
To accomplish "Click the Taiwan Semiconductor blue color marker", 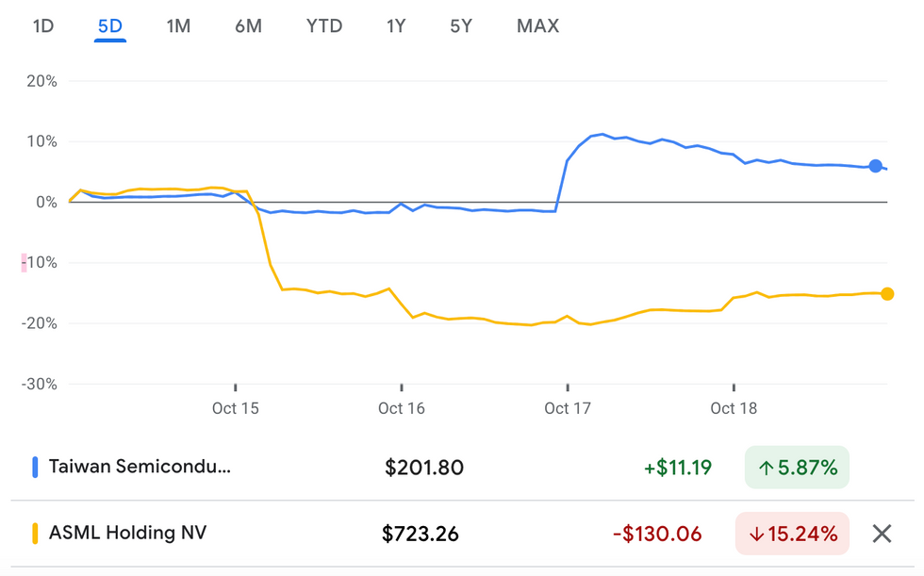I will coord(35,467).
